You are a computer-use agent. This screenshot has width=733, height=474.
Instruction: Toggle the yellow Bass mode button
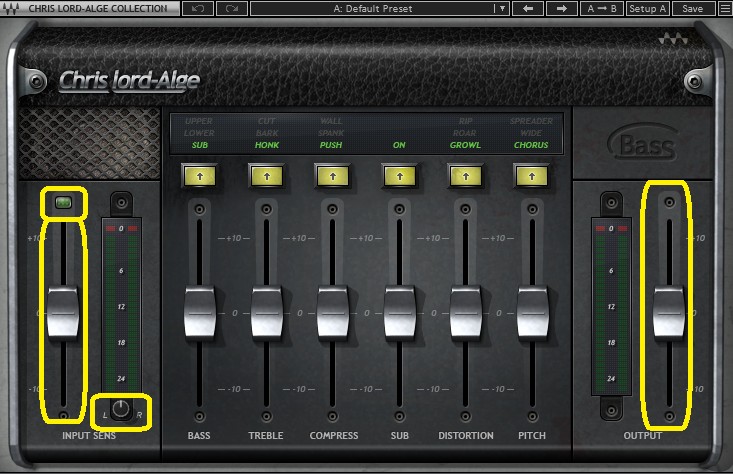[x=199, y=176]
